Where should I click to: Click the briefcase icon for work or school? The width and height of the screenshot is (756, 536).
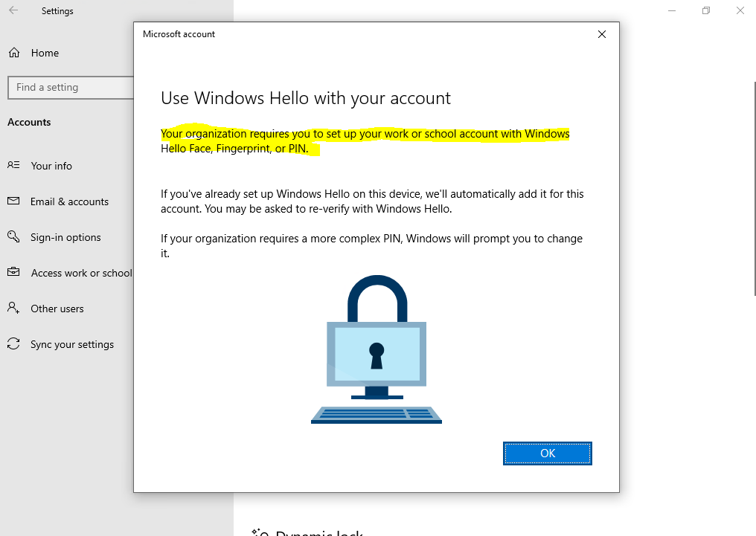[x=13, y=272]
